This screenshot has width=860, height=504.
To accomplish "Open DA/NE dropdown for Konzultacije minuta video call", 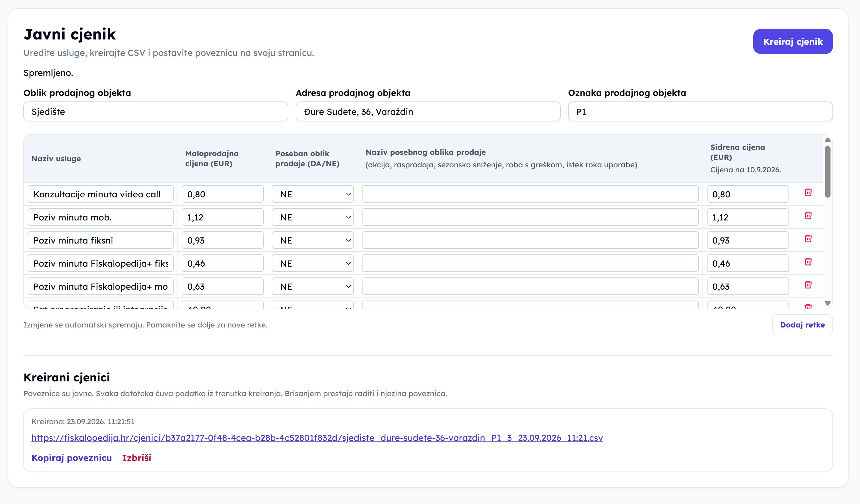I will pyautogui.click(x=313, y=194).
